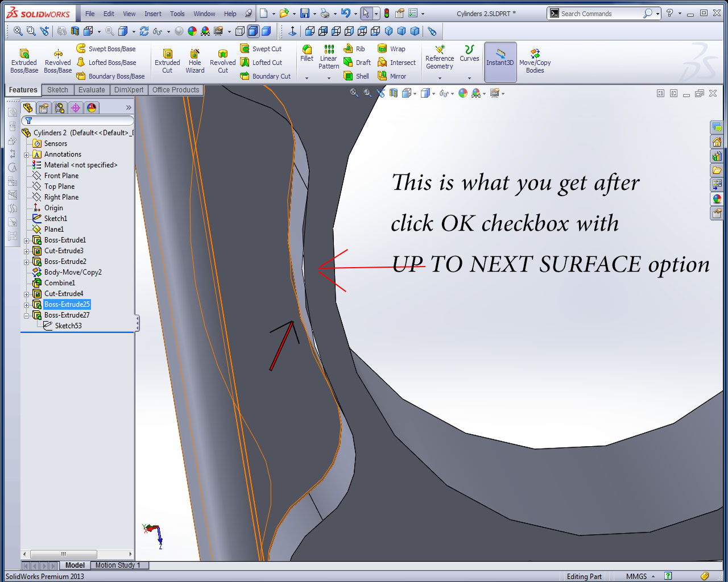Select the Mirror tool

(x=392, y=76)
